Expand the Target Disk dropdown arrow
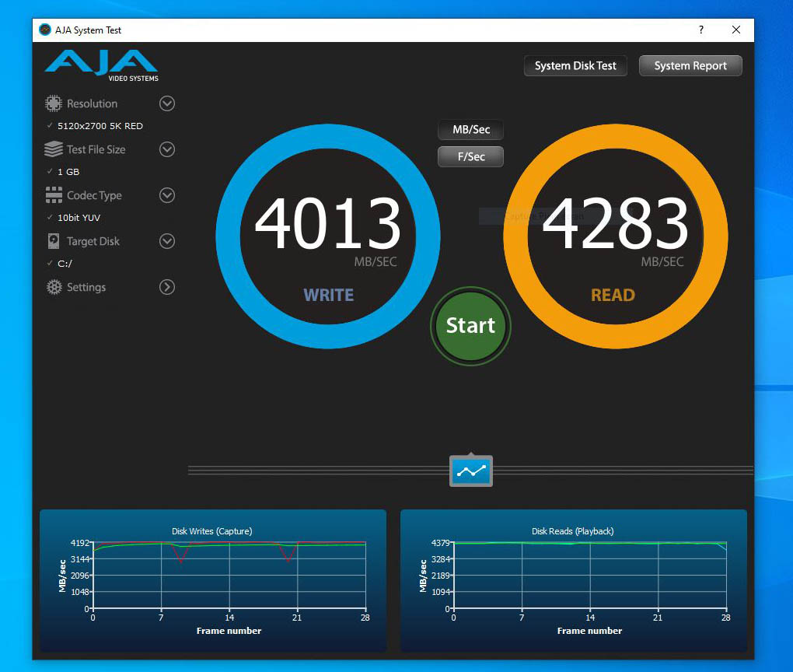The height and width of the screenshot is (672, 793). 167,241
